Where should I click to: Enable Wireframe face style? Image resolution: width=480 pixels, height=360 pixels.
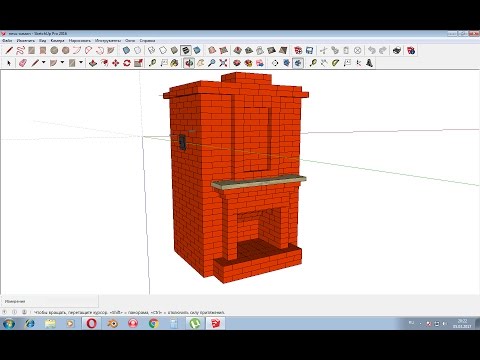(x=151, y=51)
